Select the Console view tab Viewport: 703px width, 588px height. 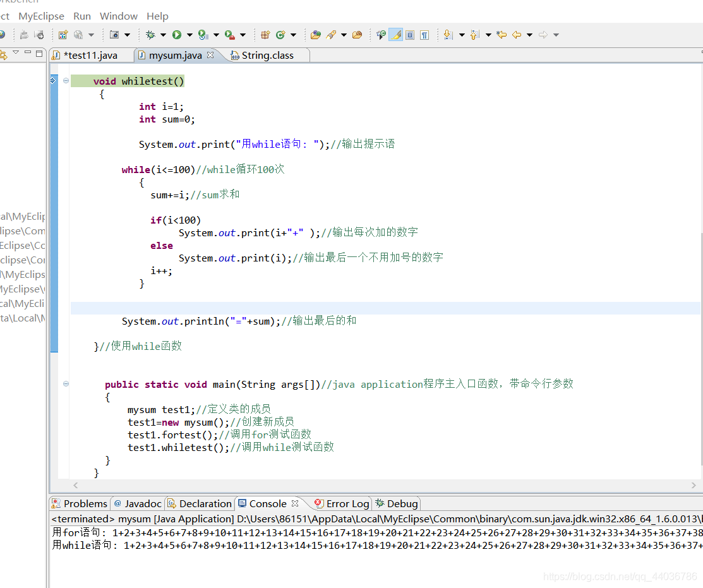click(268, 503)
